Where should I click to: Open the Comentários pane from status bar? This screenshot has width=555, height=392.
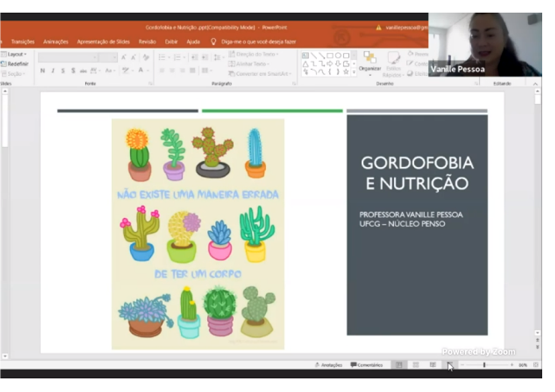(x=367, y=365)
